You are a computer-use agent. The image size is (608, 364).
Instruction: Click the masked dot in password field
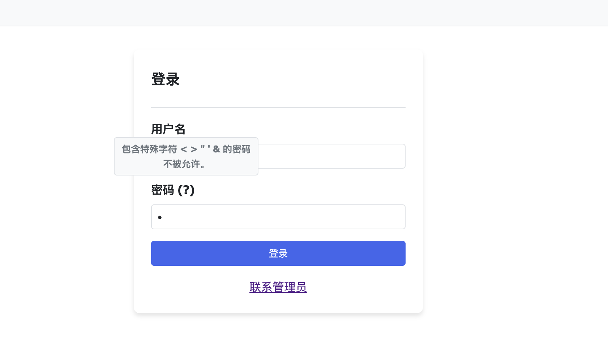tap(160, 217)
